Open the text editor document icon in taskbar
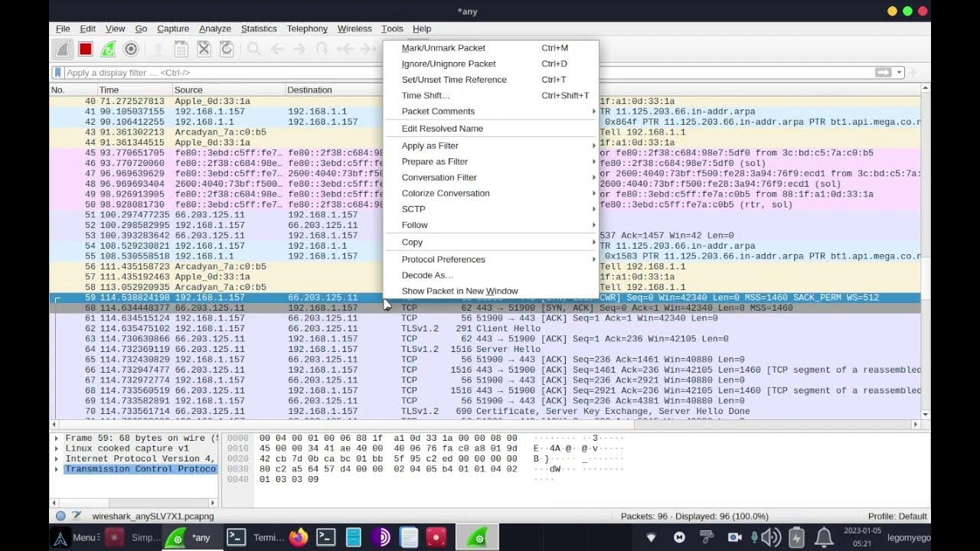This screenshot has width=980, height=551. point(409,537)
